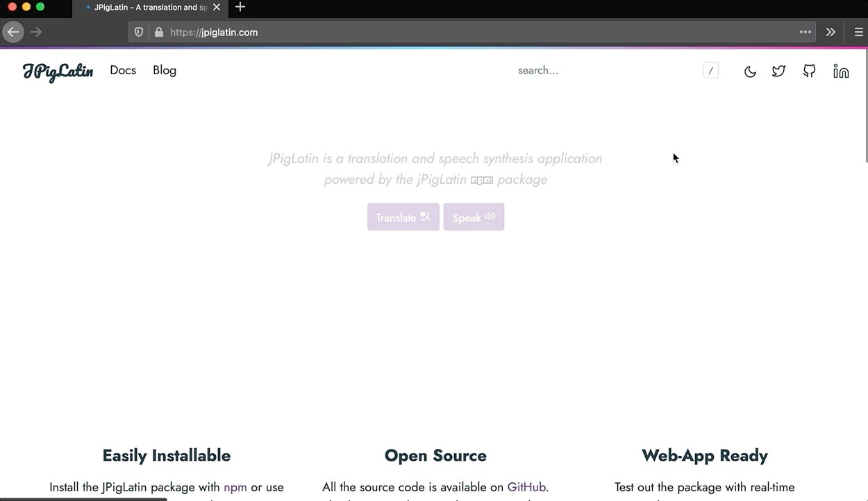Select the JPigLatin browser tab
The image size is (868, 501).
(x=149, y=8)
